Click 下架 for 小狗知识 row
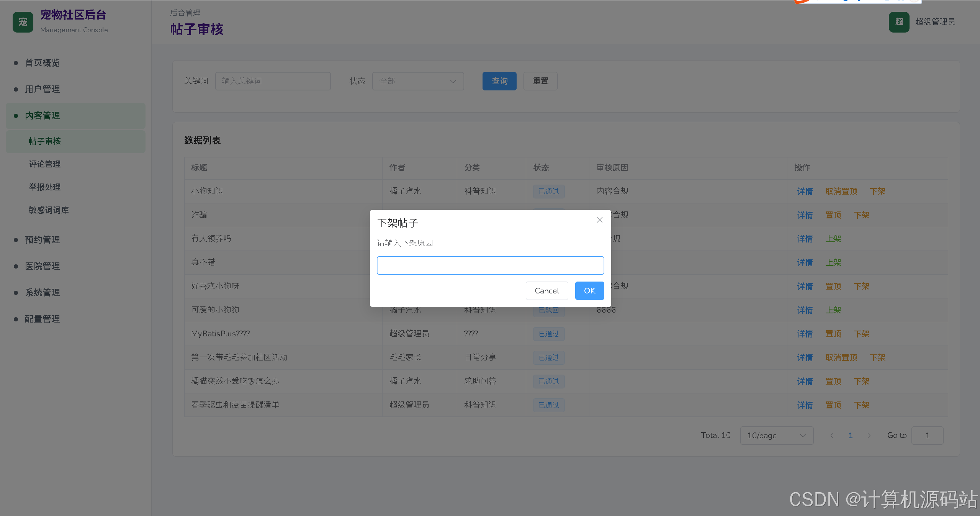Viewport: 980px width, 516px height. 877,191
